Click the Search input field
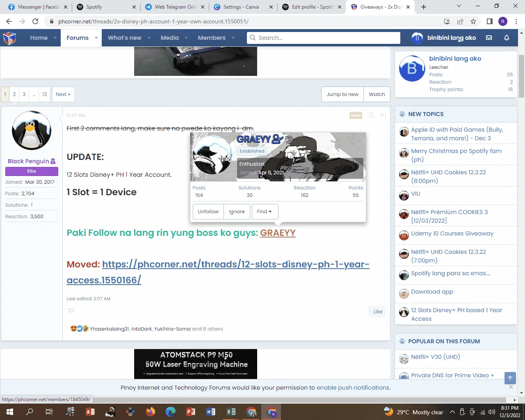 (x=323, y=38)
